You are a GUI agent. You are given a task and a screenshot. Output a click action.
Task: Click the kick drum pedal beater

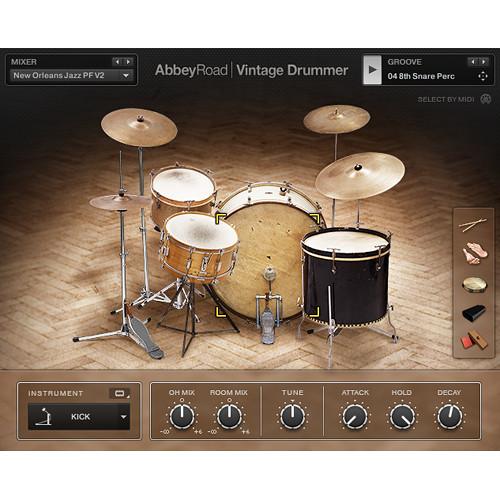click(269, 274)
